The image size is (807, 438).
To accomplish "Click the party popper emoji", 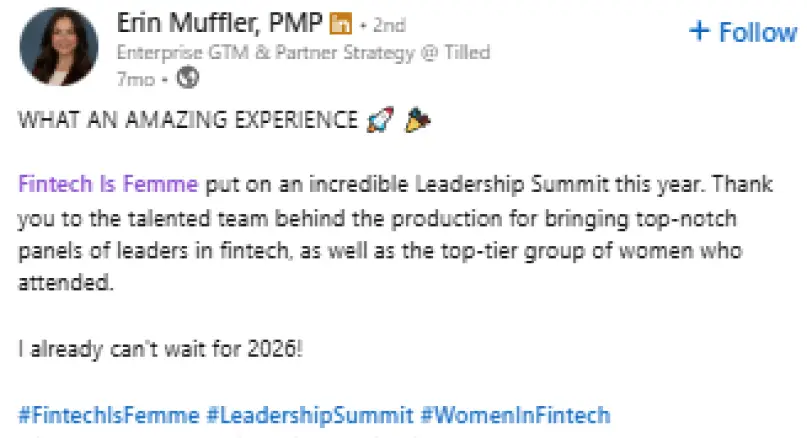I will (x=417, y=122).
